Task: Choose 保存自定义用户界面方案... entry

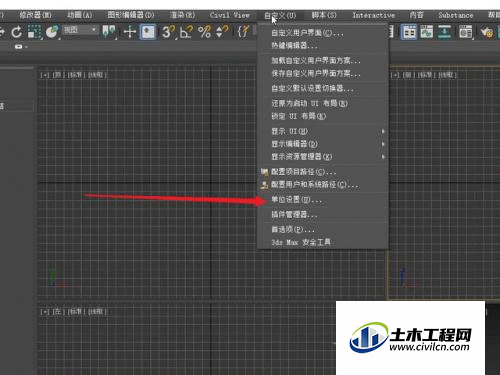Action: (x=316, y=73)
